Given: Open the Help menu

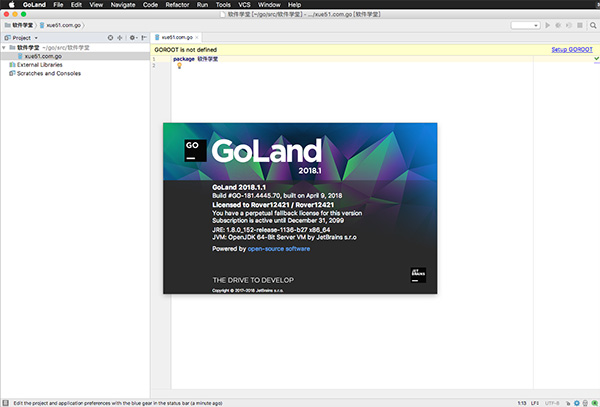Looking at the screenshot, I should (294, 5).
